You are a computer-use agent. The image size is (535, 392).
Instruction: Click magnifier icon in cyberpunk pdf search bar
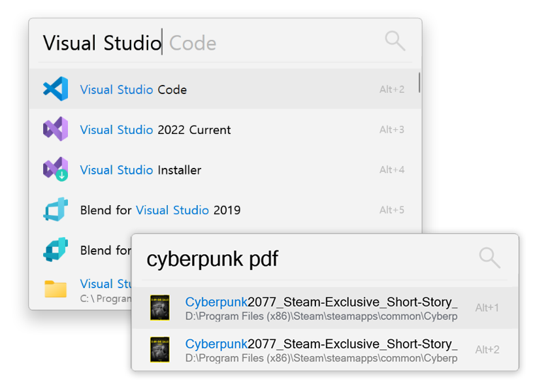coord(489,257)
